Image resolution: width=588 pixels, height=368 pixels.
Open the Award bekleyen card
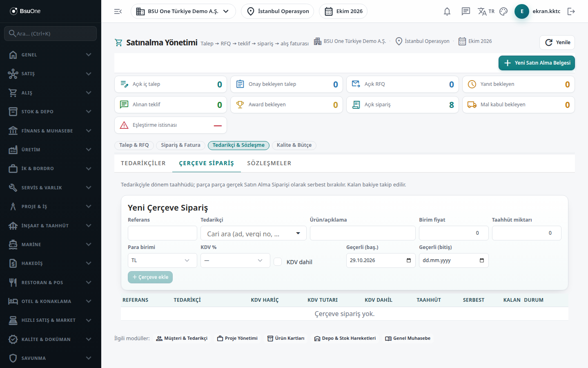tap(287, 105)
